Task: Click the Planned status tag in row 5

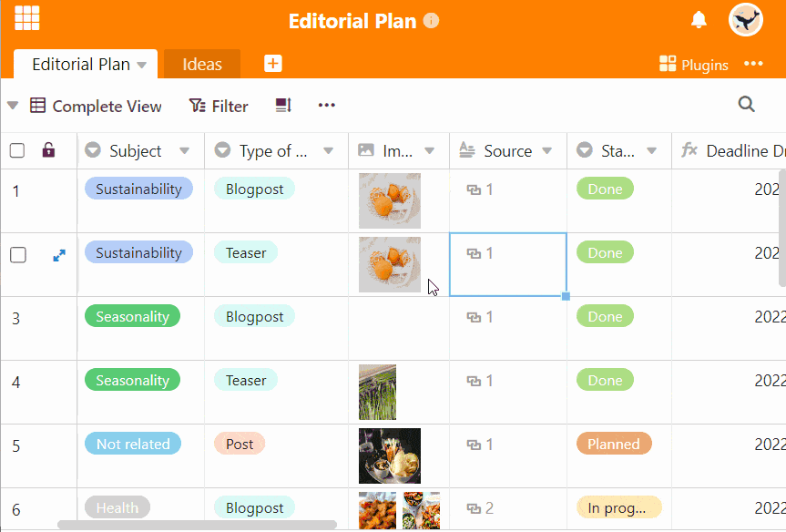Action: tap(614, 444)
